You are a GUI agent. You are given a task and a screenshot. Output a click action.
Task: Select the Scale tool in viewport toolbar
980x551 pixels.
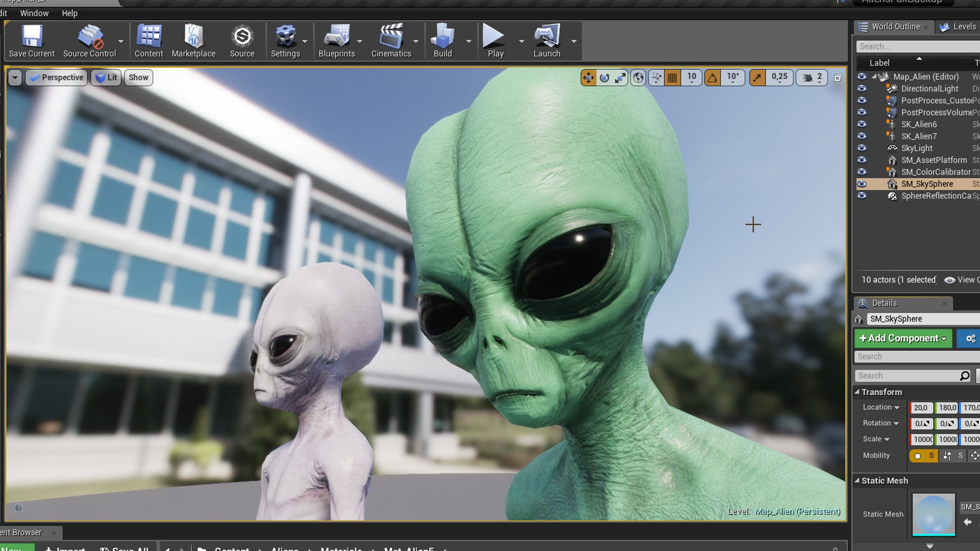click(621, 78)
